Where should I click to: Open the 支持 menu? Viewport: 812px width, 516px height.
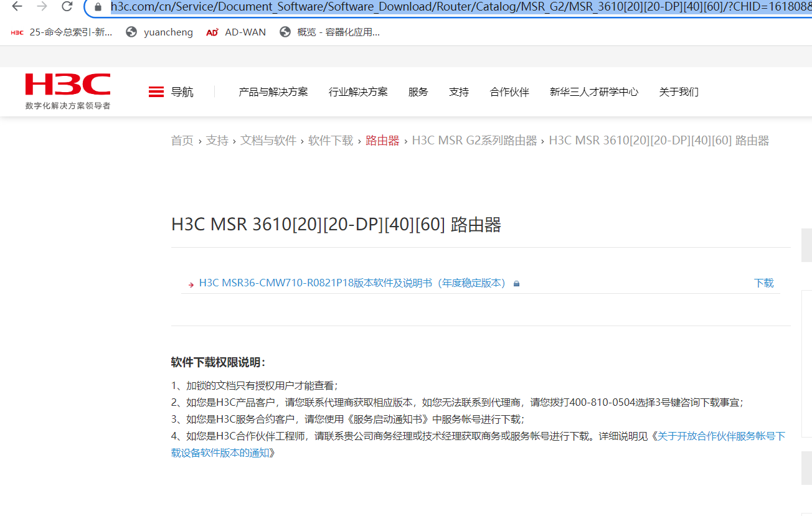point(459,92)
